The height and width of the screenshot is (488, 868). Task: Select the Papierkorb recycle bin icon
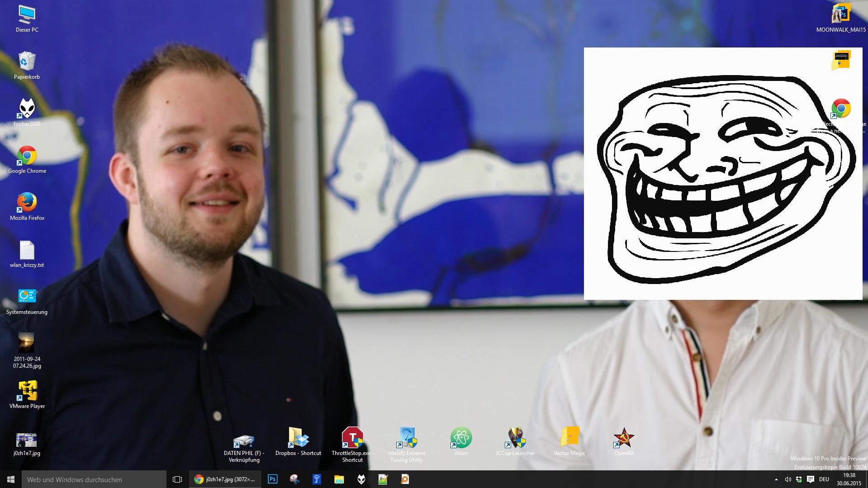[27, 66]
